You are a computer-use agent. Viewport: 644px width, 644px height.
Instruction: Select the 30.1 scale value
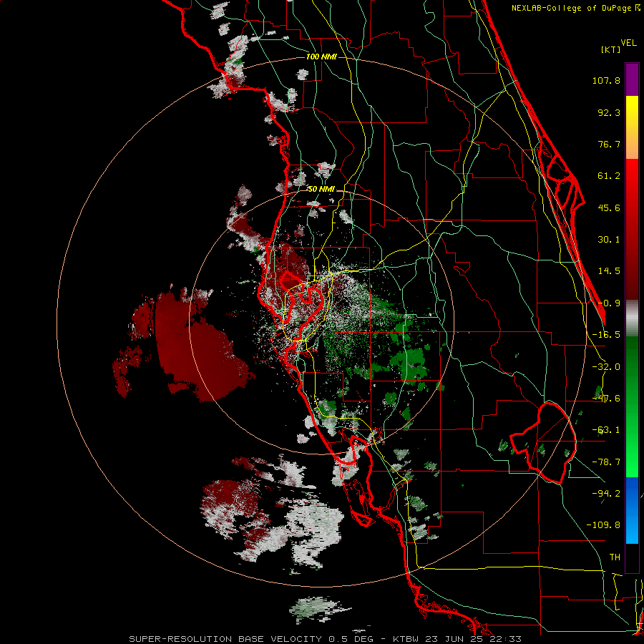tap(609, 240)
